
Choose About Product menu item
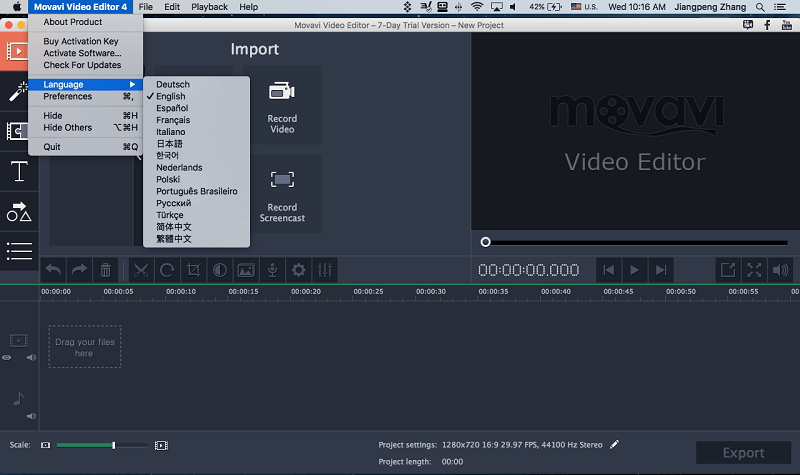pos(86,22)
